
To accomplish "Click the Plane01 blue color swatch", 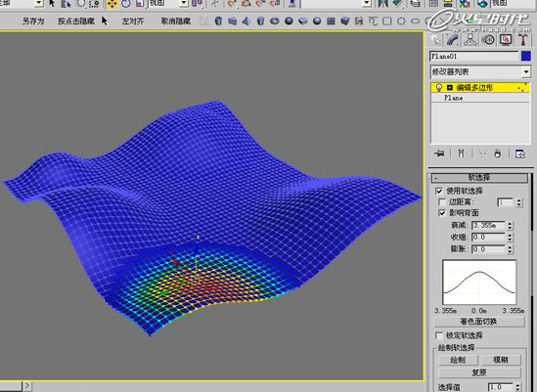I will click(x=526, y=57).
